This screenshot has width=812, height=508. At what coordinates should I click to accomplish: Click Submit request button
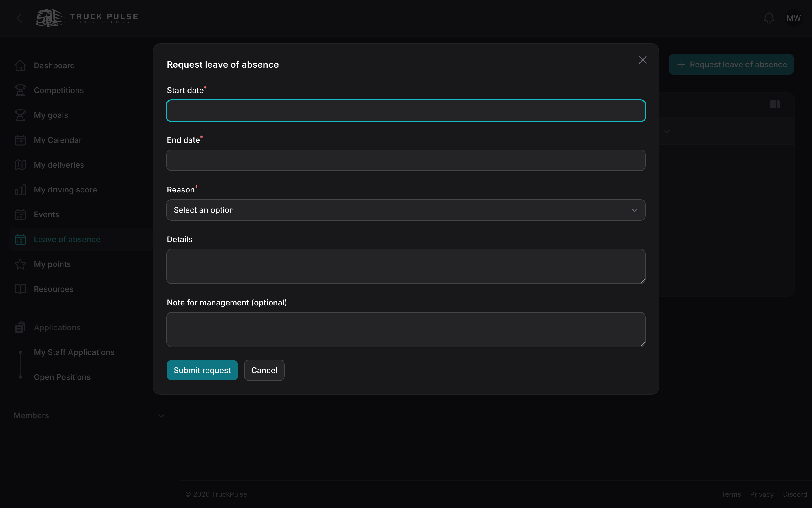(202, 370)
